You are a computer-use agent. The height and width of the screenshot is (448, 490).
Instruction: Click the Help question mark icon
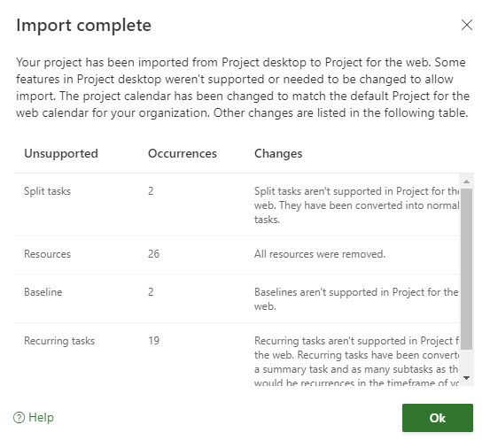19,417
